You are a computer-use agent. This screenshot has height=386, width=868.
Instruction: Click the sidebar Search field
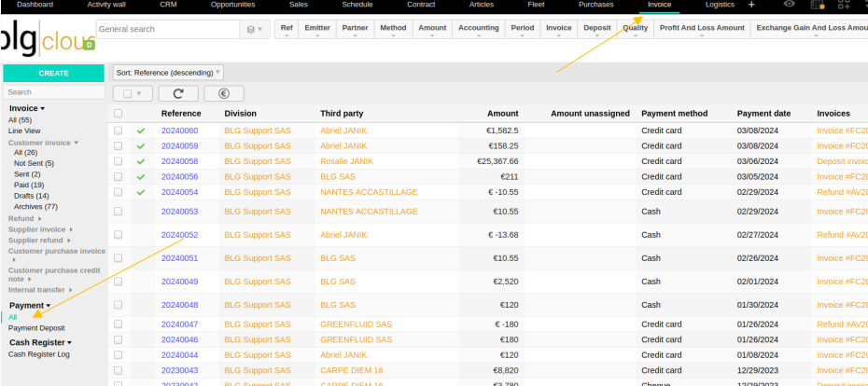point(54,91)
